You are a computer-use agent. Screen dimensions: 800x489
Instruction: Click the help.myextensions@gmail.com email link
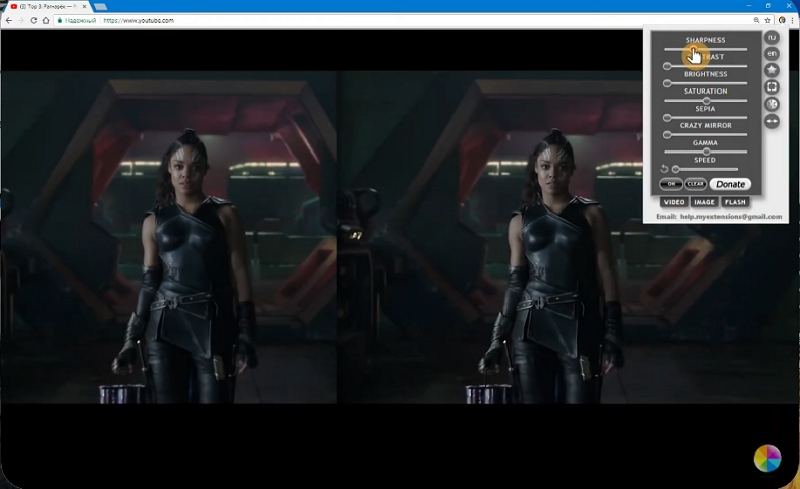(x=731, y=216)
